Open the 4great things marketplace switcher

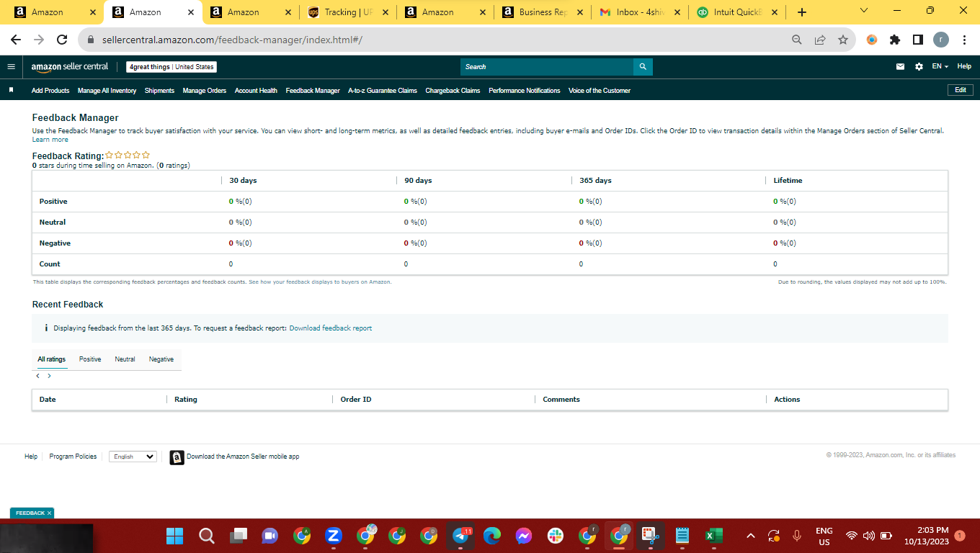(171, 67)
